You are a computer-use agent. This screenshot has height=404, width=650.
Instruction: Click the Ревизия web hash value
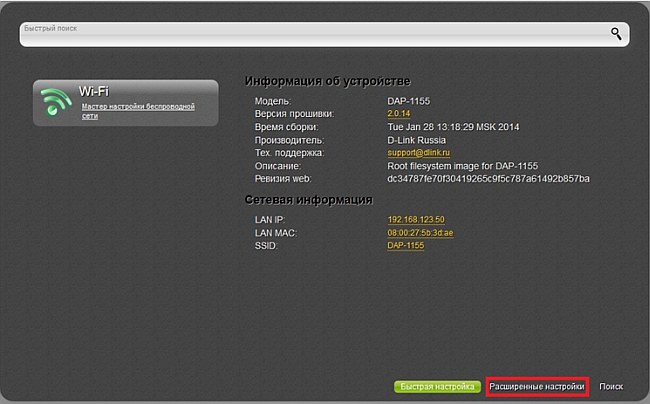pos(488,179)
